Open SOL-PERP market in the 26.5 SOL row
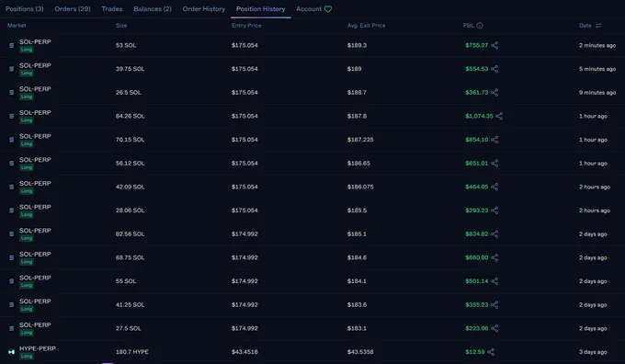This screenshot has width=625, height=364. tap(35, 89)
